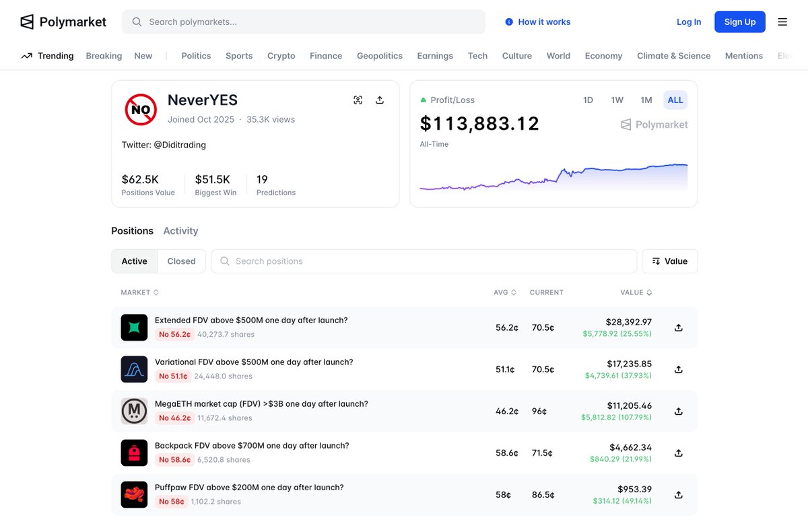Share the Backpack FDV position
This screenshot has height=532, width=808.
[679, 453]
